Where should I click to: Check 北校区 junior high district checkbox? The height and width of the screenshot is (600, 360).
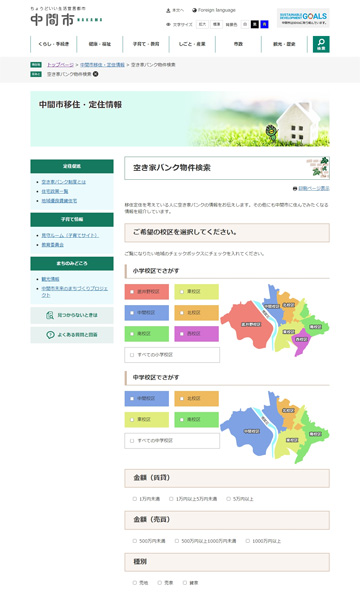click(x=182, y=398)
